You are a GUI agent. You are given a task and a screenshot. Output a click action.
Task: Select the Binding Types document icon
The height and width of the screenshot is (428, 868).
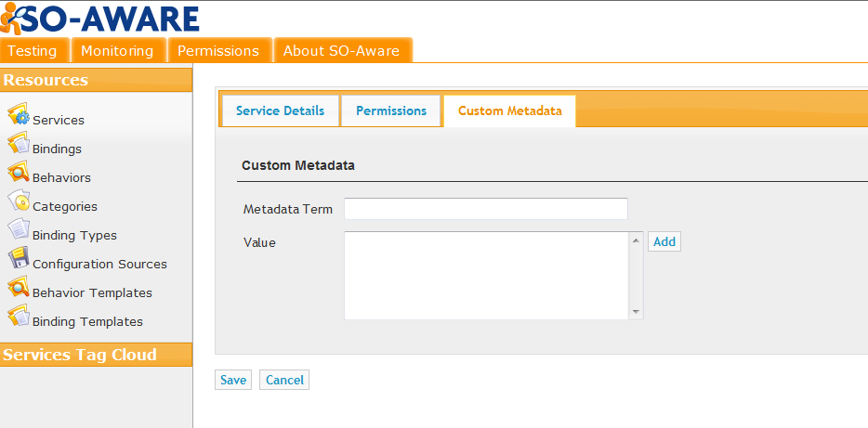pos(19,229)
